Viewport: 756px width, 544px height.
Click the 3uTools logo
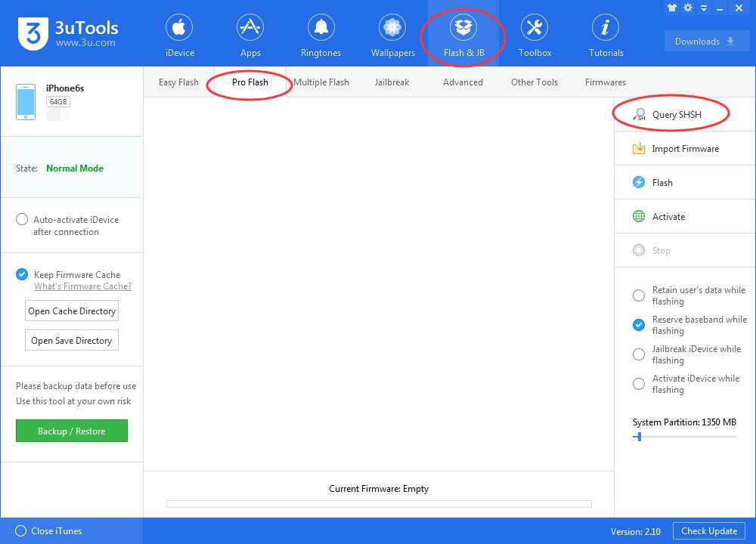[33, 33]
